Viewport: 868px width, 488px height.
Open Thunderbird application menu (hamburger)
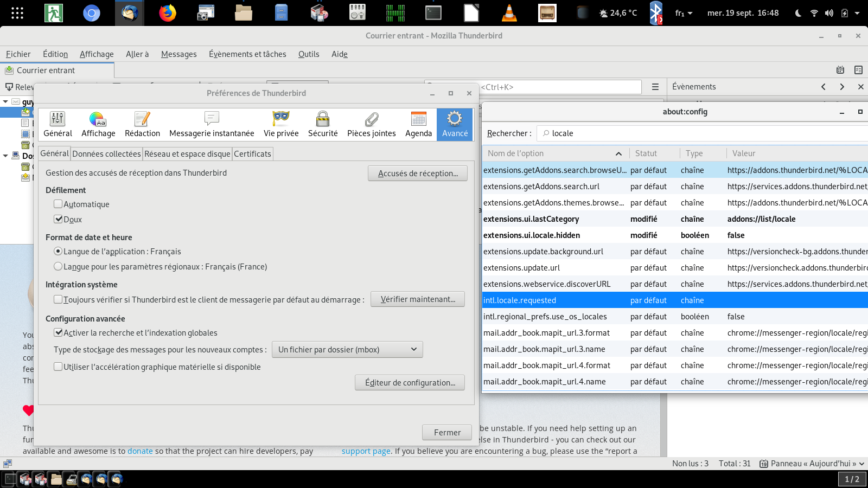coord(655,87)
